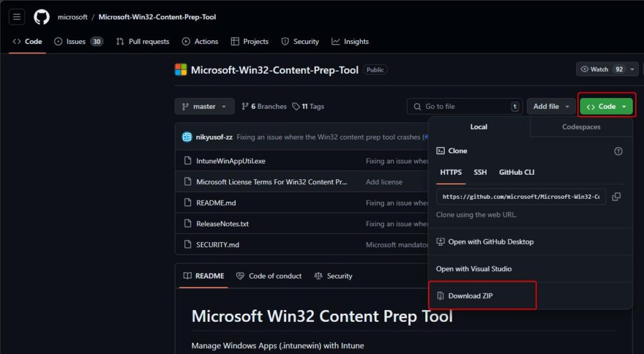644x354 pixels.
Task: Expand the Watch dropdown arrow
Action: (x=633, y=69)
